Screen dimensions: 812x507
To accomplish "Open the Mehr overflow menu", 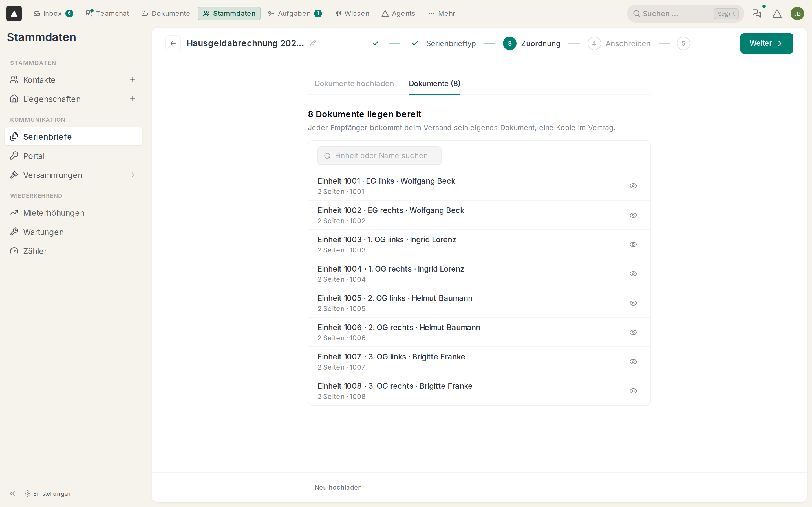I will [442, 14].
